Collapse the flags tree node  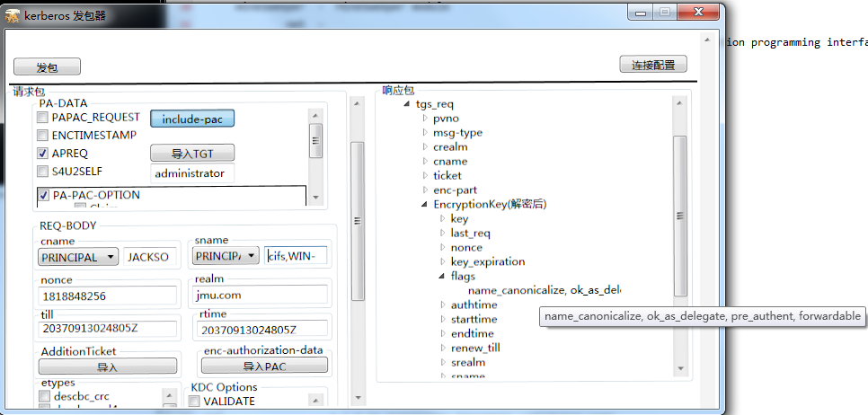[x=442, y=276]
